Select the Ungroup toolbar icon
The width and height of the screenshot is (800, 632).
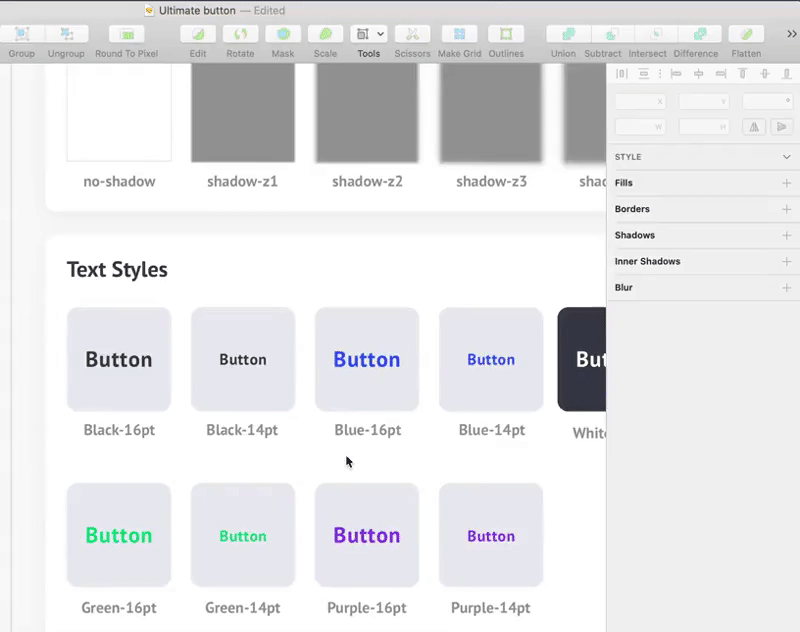pyautogui.click(x=66, y=34)
